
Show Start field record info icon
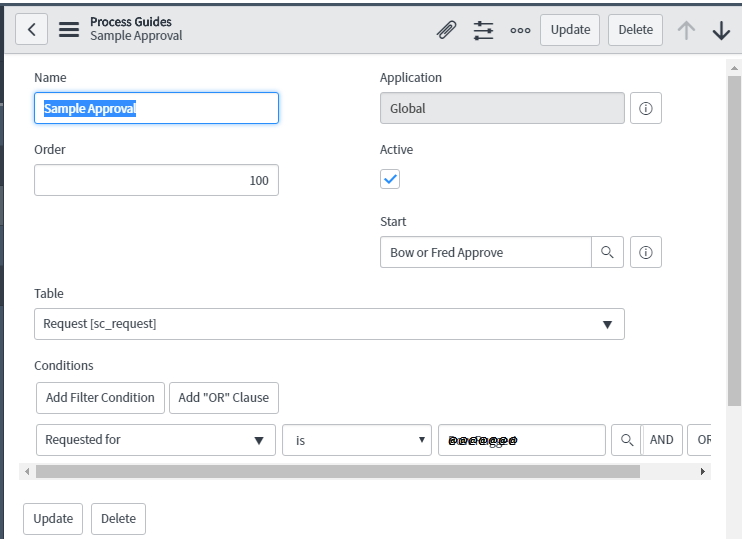tap(645, 252)
